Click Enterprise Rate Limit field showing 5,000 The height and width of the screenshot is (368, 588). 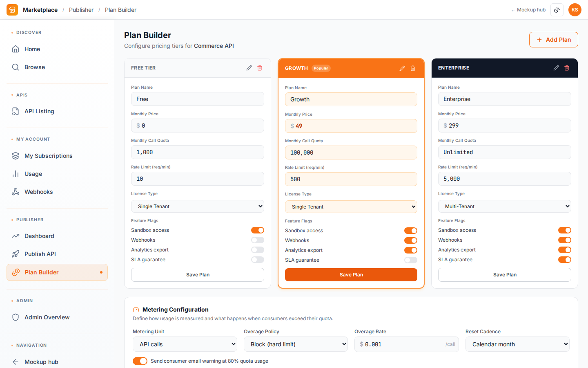point(505,179)
